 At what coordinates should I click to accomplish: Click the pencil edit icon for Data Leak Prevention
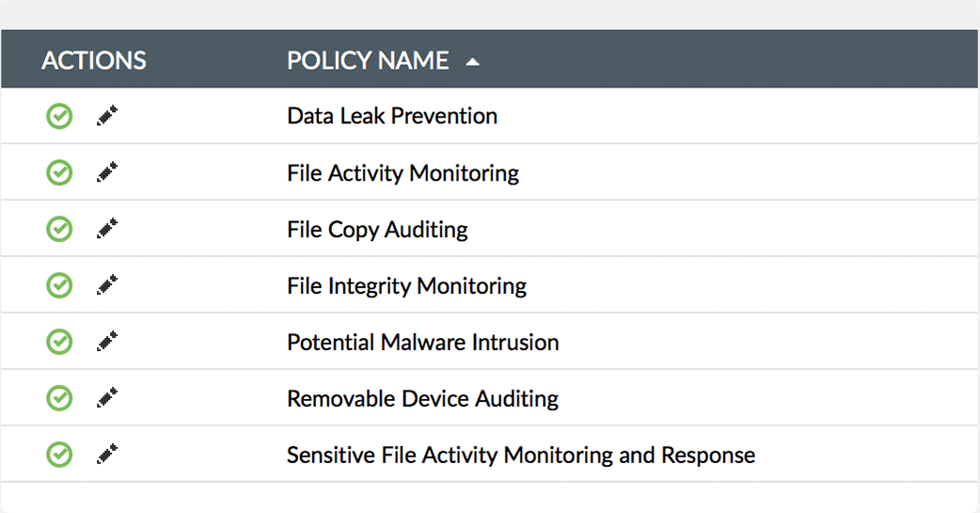[107, 116]
